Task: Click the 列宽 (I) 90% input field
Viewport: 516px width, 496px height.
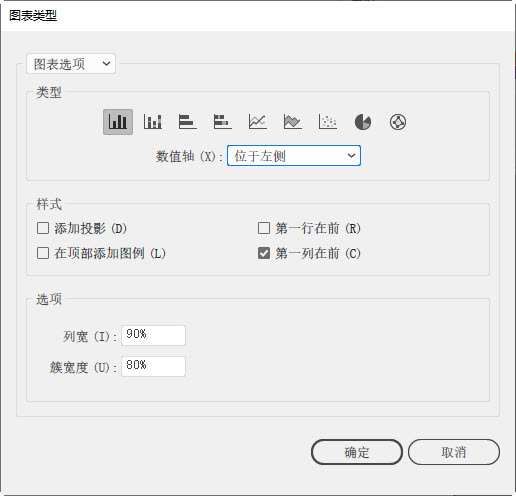Action: [153, 335]
